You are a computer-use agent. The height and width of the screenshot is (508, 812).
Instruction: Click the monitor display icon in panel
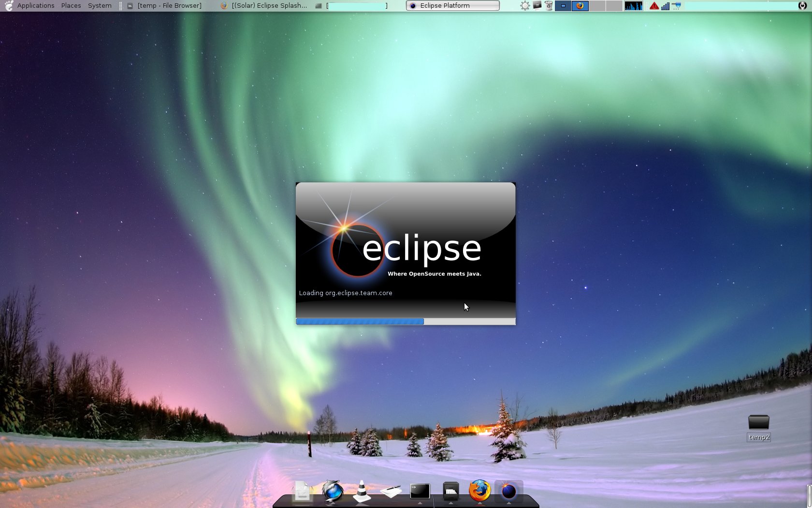(537, 5)
